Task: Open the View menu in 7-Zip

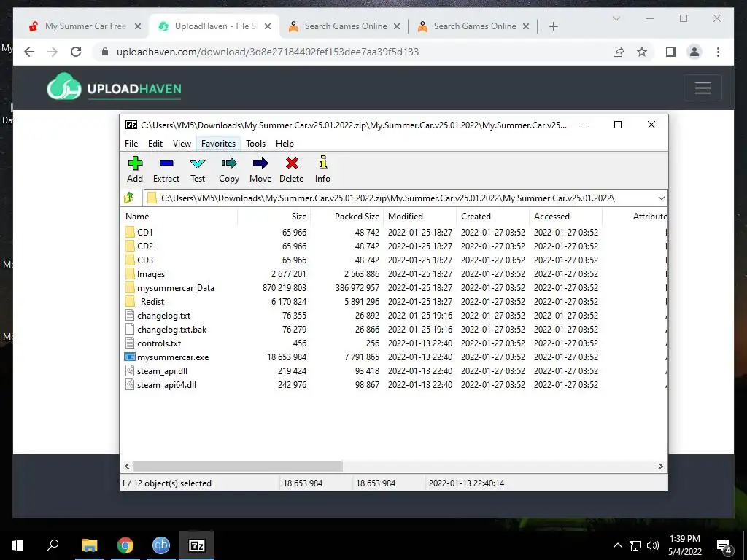Action: click(x=182, y=144)
